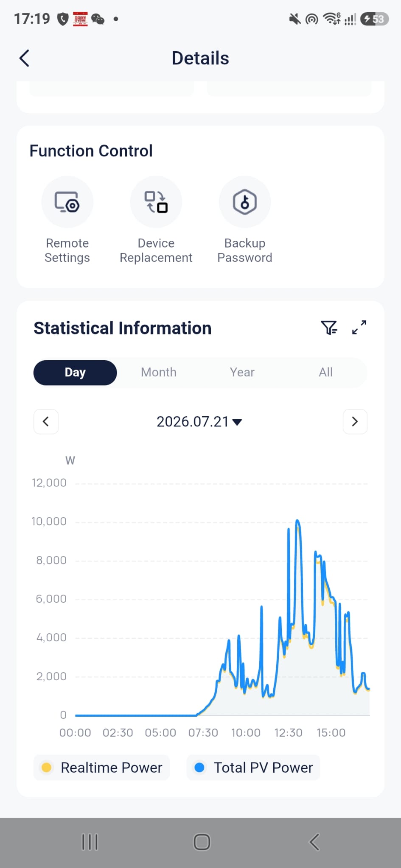
Task: Go to the next day
Action: (355, 422)
